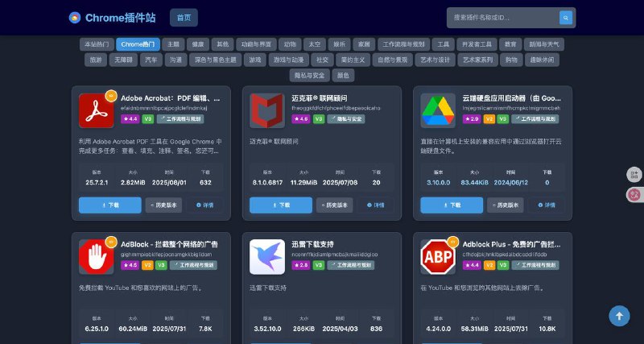The image size is (644, 344).
Task: Click the 迈克菲 联网顾问 shield icon
Action: pos(267,110)
